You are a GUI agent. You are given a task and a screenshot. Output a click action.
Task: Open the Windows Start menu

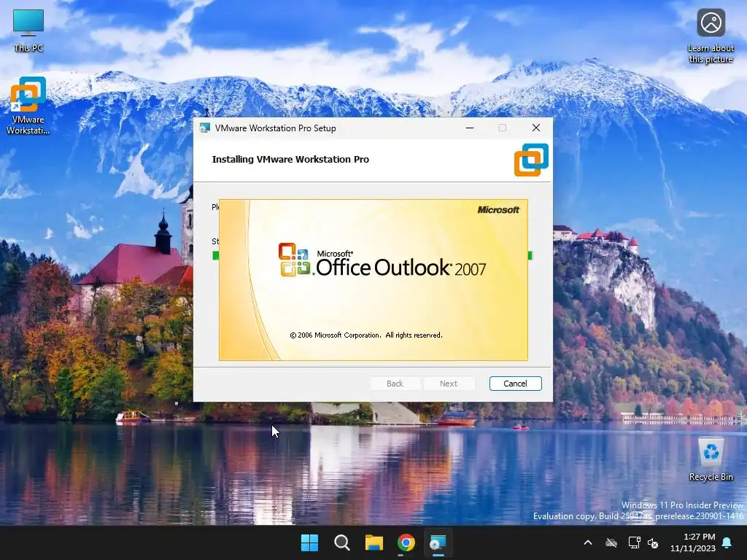coord(309,542)
